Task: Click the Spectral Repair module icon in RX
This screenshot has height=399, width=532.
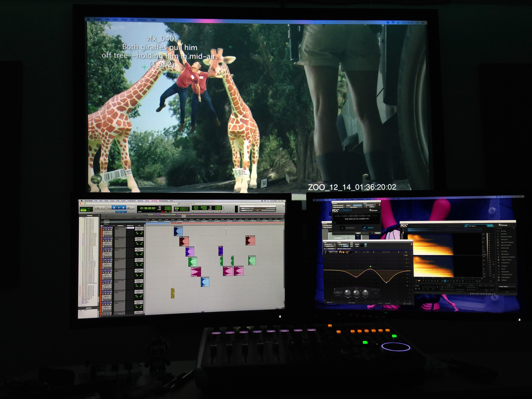Action: 498,242
